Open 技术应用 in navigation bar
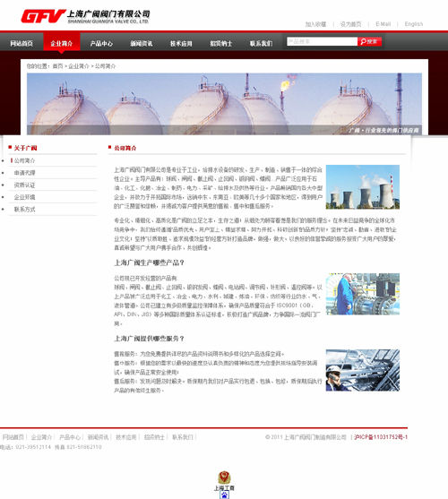The height and width of the screenshot is (499, 448). pos(181,43)
